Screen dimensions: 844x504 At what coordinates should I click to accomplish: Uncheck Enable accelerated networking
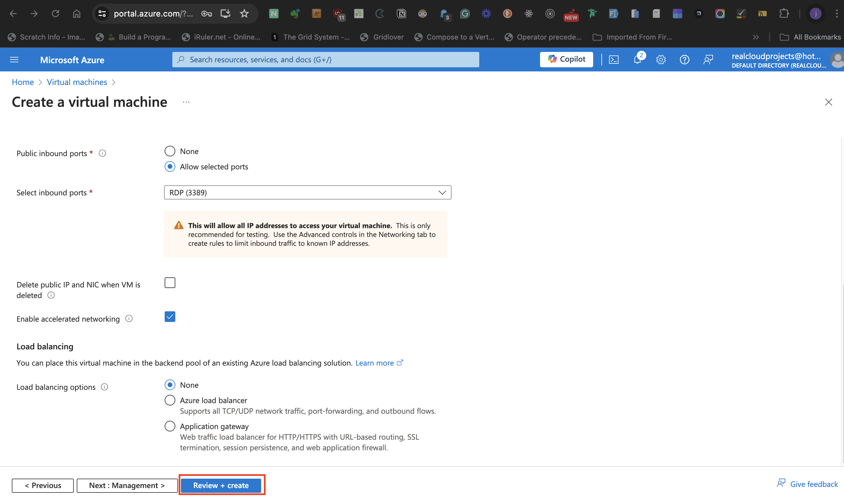click(170, 317)
